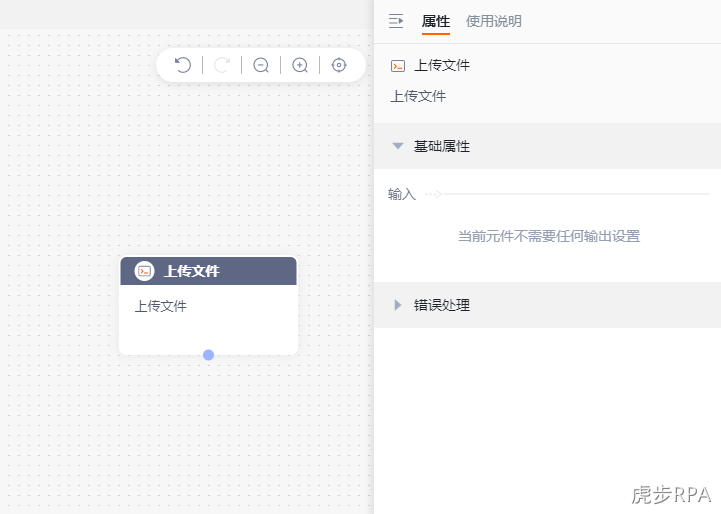Viewport: 721px width, 514px height.
Task: Click the 上传文件 text inside node body
Action: 160,306
